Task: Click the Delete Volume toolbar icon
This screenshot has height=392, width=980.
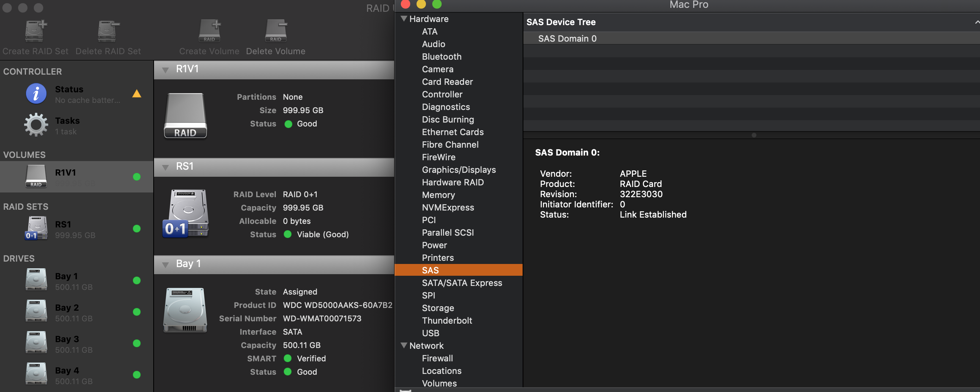Action: click(x=276, y=31)
